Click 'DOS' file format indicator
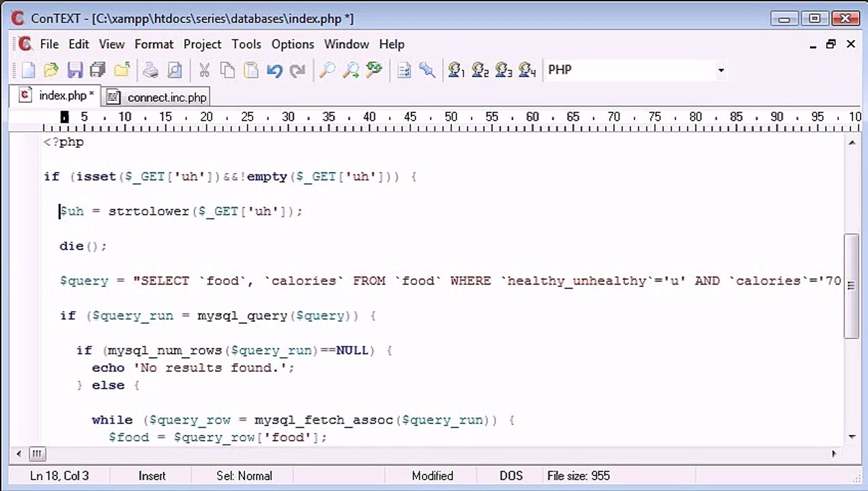 (x=511, y=475)
